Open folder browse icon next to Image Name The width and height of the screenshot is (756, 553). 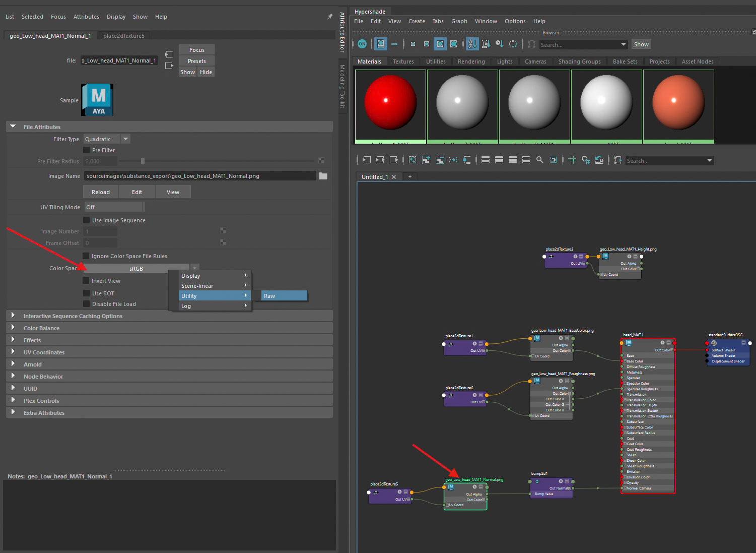coord(323,176)
